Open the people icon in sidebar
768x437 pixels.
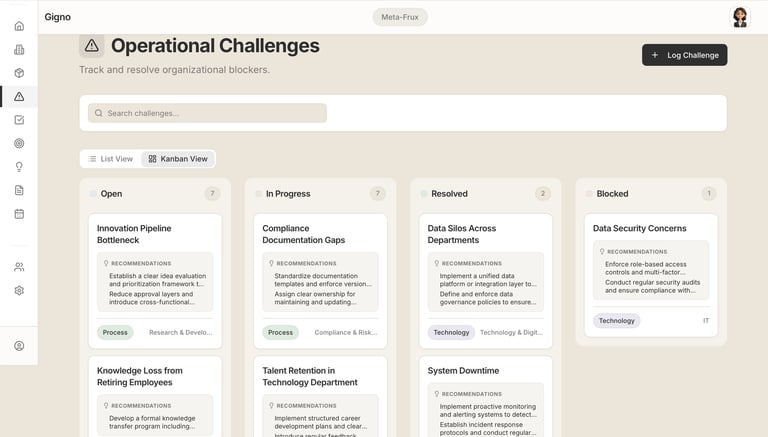coord(19,267)
